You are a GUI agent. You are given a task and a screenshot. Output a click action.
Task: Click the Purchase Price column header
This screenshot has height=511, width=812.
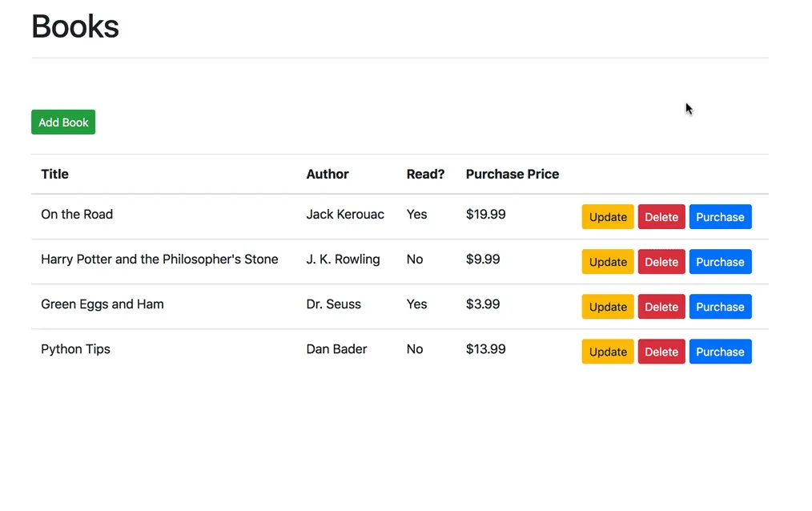pos(512,174)
